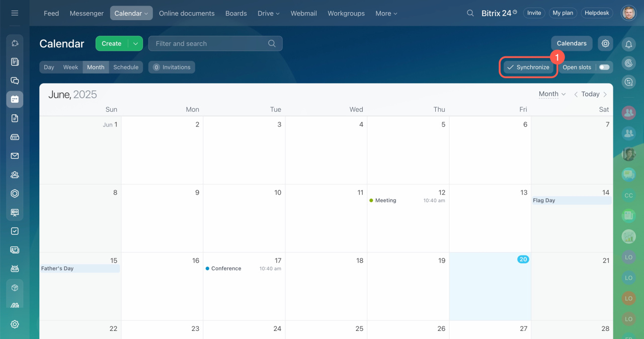Open the settings gear at bottom of sidebar
This screenshot has height=339, width=644.
pyautogui.click(x=15, y=324)
